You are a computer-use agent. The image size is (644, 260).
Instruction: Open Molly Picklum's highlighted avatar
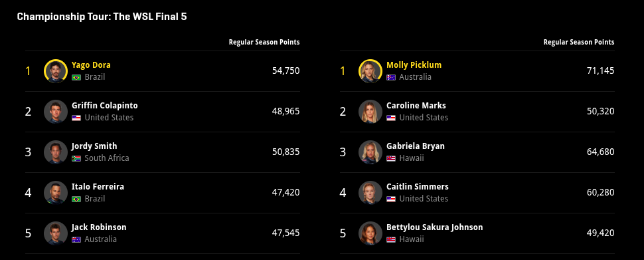coord(370,70)
